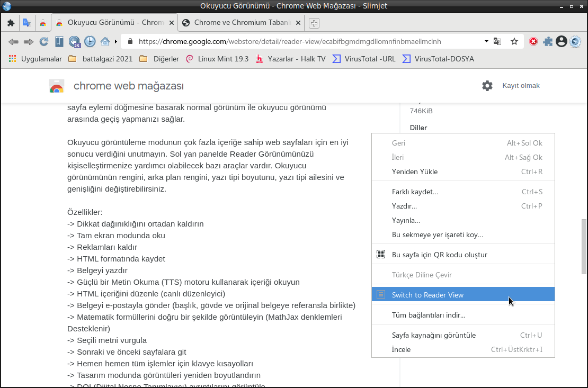This screenshot has height=388, width=588.
Task: Maximize the Slimjet window
Action: click(x=572, y=6)
